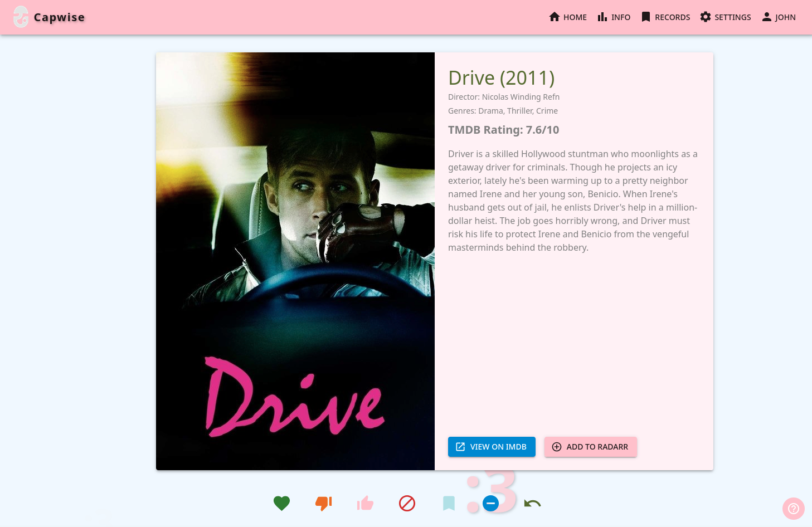Viewport: 812px width, 527px height.
Task: Open the Settings page
Action: pos(726,17)
